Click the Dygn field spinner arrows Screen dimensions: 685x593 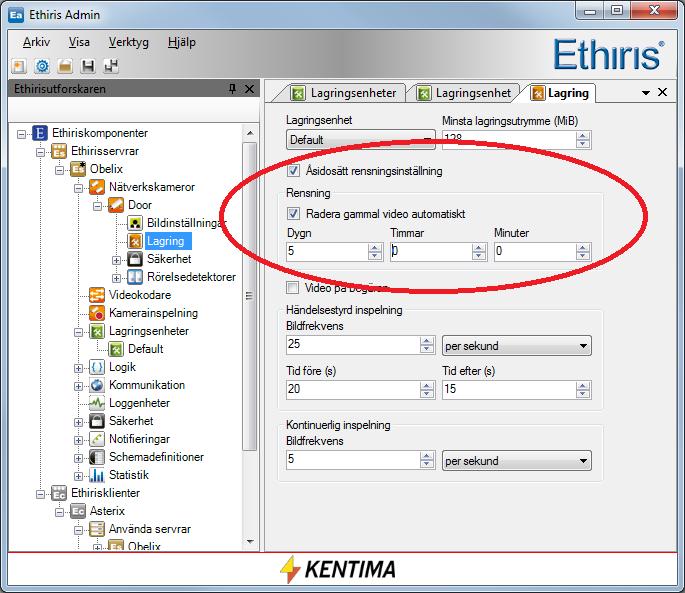pos(375,252)
